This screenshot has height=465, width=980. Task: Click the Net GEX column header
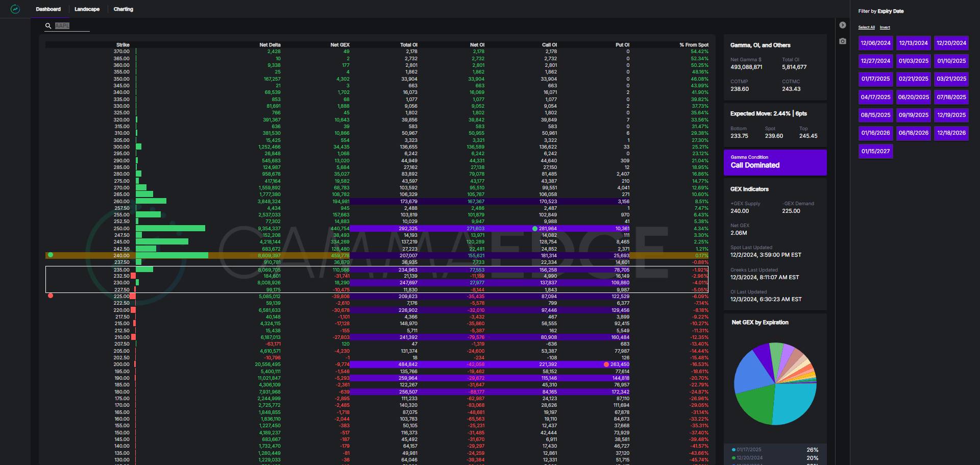point(339,45)
